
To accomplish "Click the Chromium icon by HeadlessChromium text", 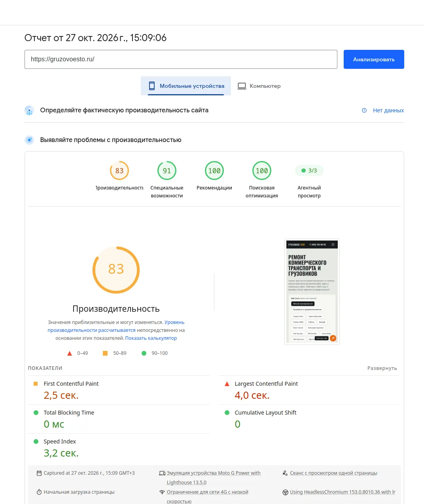I will (x=285, y=492).
